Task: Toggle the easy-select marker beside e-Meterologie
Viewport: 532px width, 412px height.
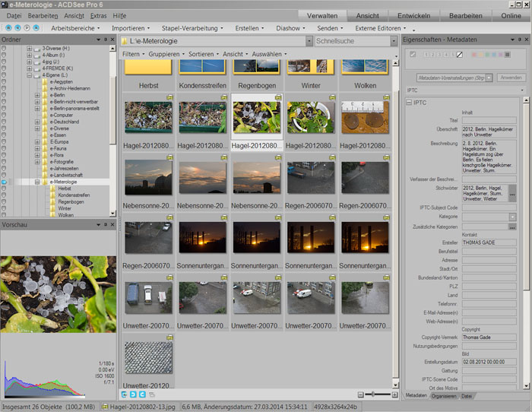Action: click(x=4, y=182)
